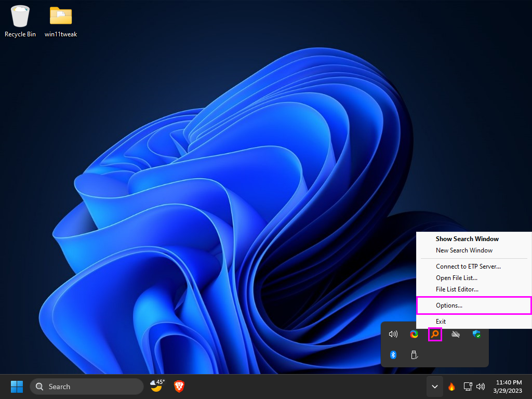Viewport: 532px width, 399px height.
Task: Click the Everything magnifier tray icon
Action: [435, 334]
